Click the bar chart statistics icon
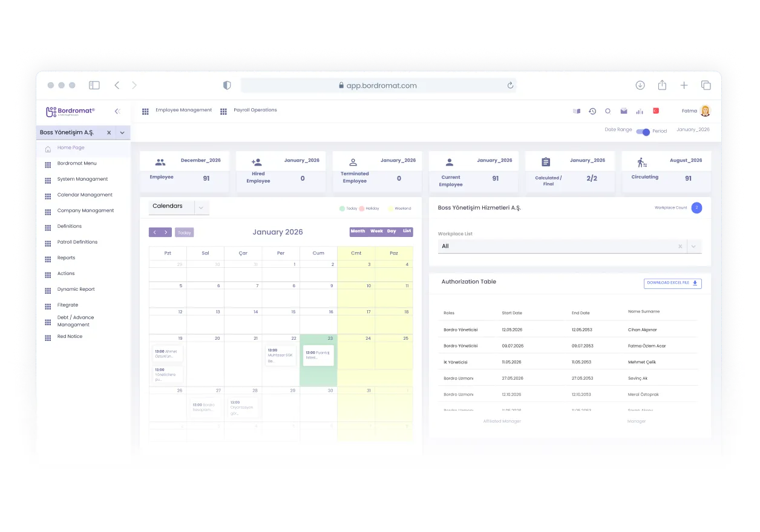This screenshot has width=760, height=532. pos(639,111)
